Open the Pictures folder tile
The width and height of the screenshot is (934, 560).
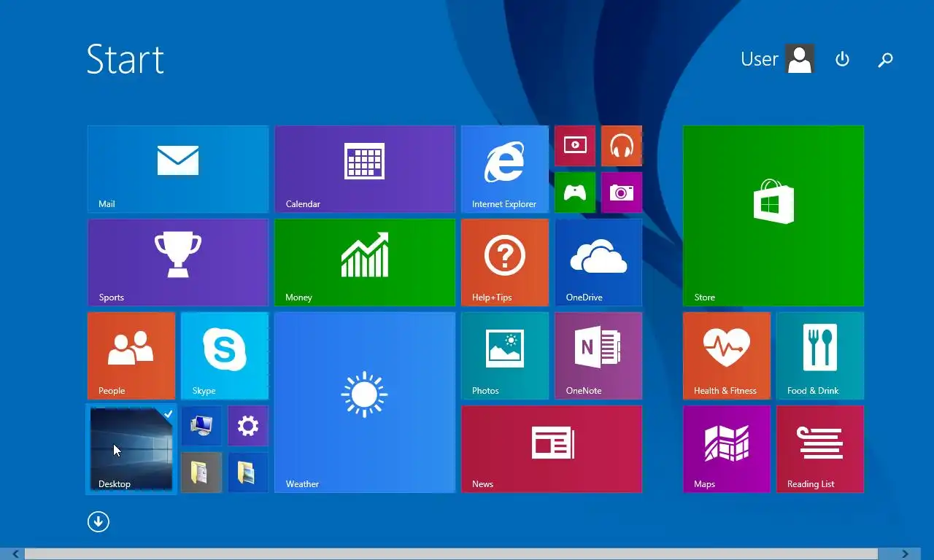[x=248, y=472]
